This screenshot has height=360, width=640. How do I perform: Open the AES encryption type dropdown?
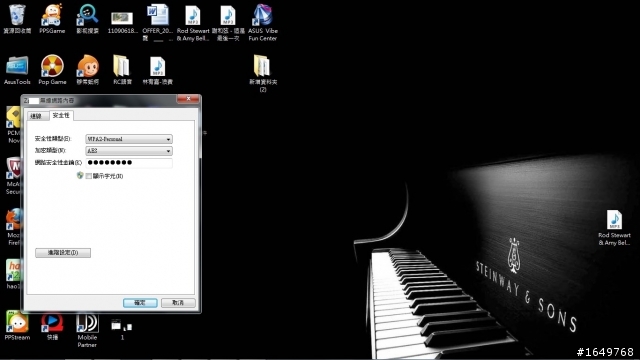pyautogui.click(x=129, y=151)
